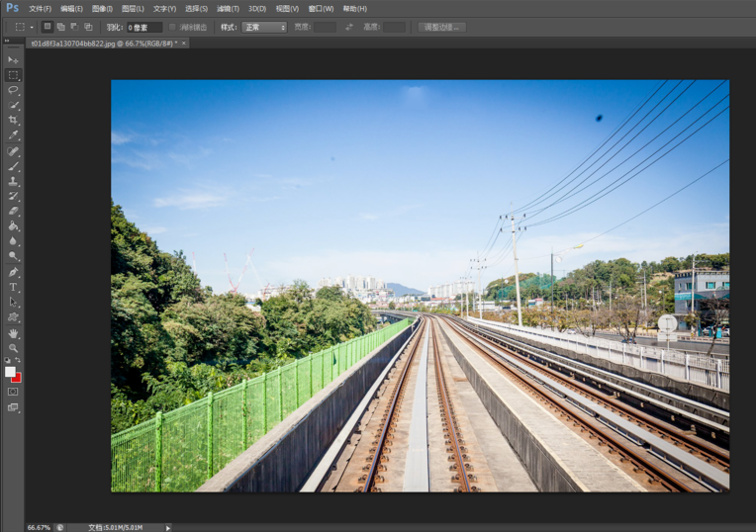Click the foreground color swatch
This screenshot has height=532, width=756.
pos(10,372)
